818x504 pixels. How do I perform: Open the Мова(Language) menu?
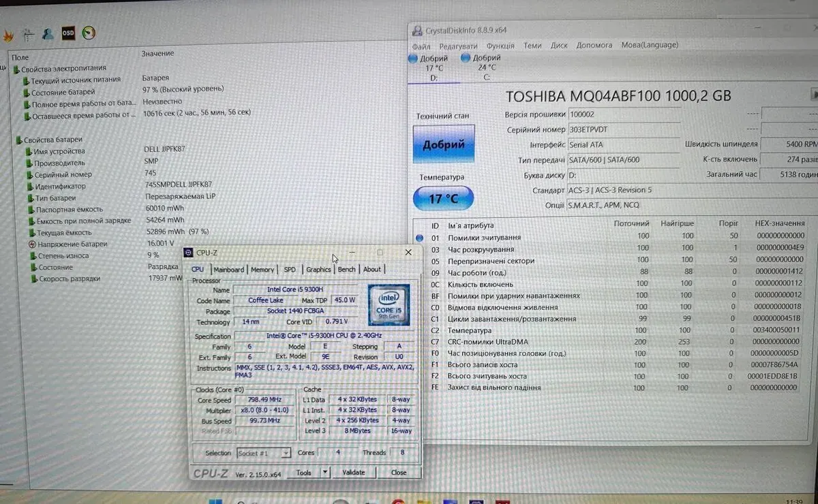pos(649,45)
